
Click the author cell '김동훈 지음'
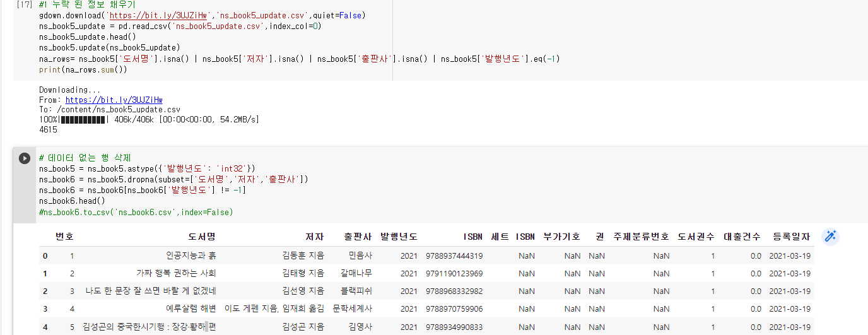point(303,256)
